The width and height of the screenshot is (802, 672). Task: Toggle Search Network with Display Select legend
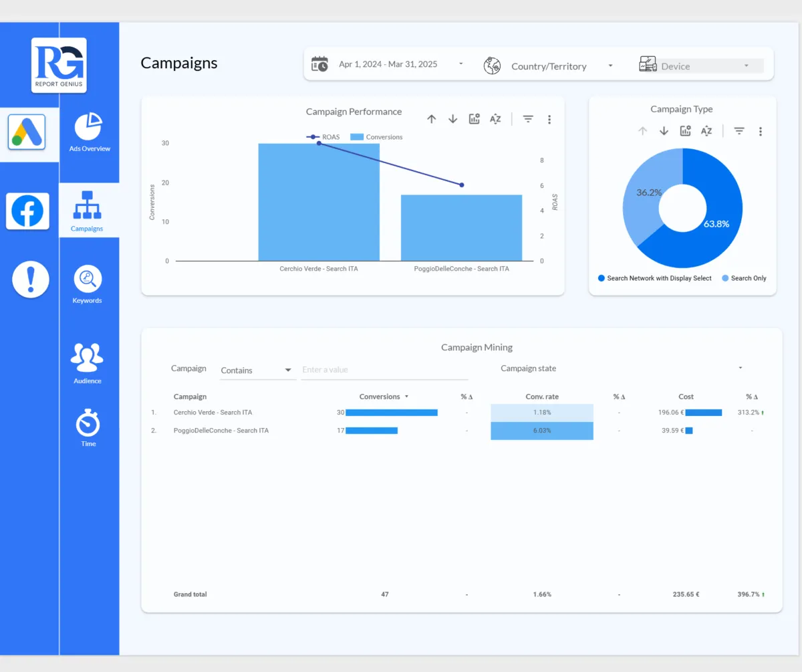point(655,278)
